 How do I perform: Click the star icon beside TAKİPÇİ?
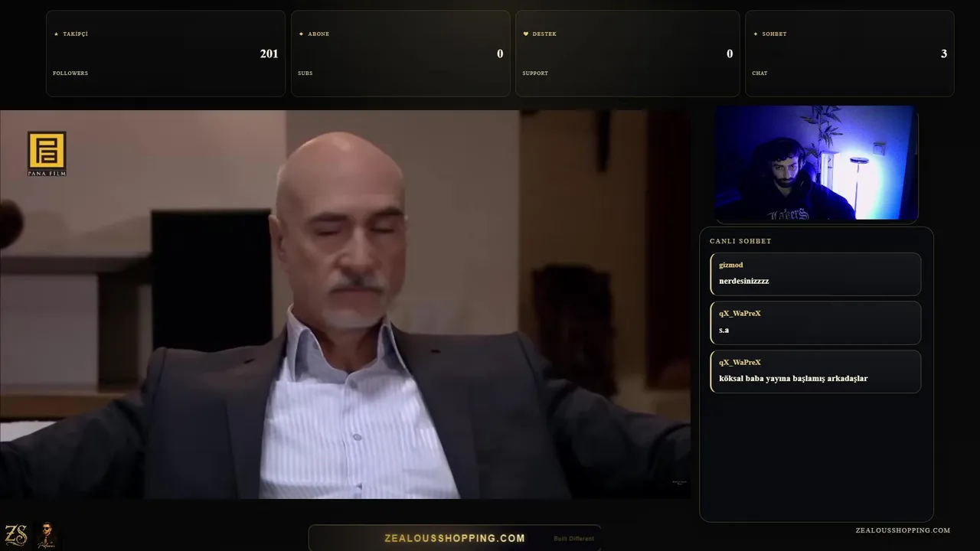pos(56,34)
